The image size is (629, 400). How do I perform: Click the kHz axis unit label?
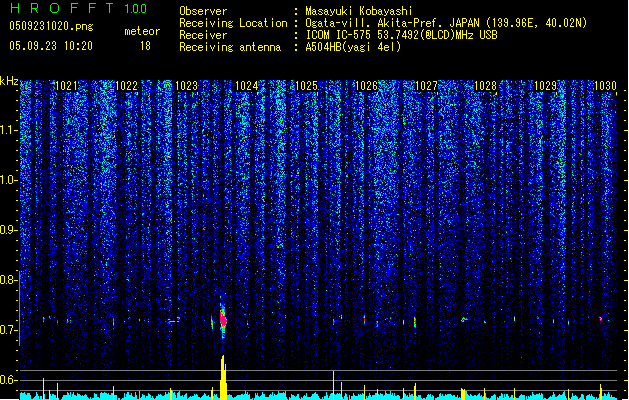(x=9, y=81)
